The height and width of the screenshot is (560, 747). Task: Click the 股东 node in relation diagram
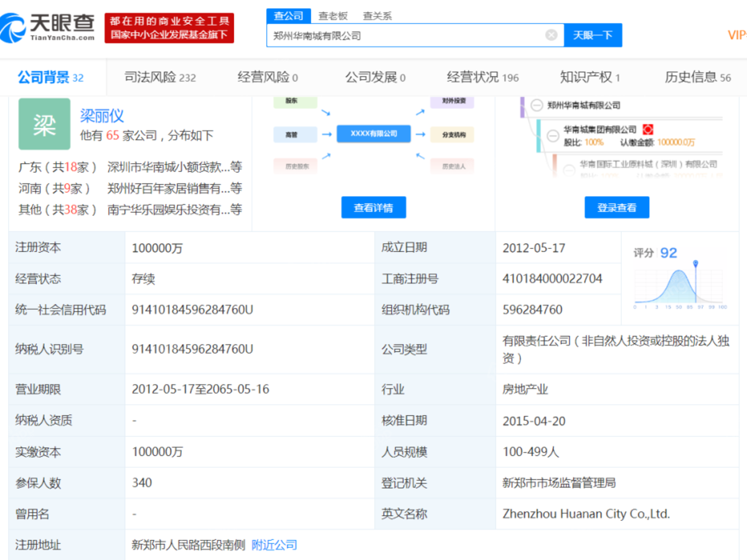coord(295,101)
